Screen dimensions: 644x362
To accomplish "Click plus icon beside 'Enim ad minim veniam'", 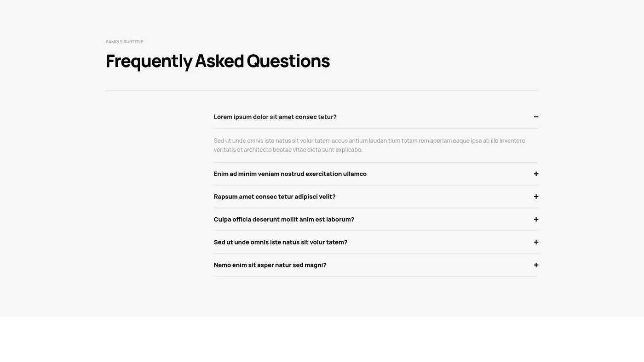I will point(536,174).
